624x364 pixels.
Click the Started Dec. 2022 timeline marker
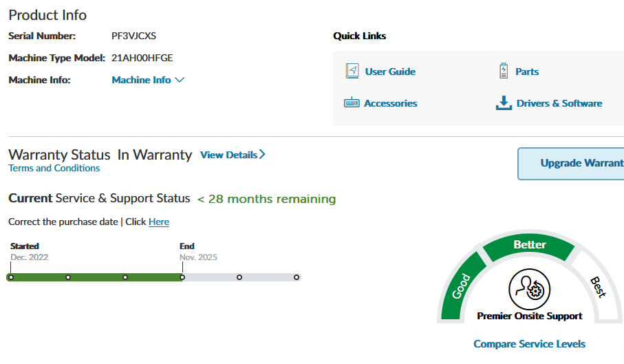pos(11,277)
